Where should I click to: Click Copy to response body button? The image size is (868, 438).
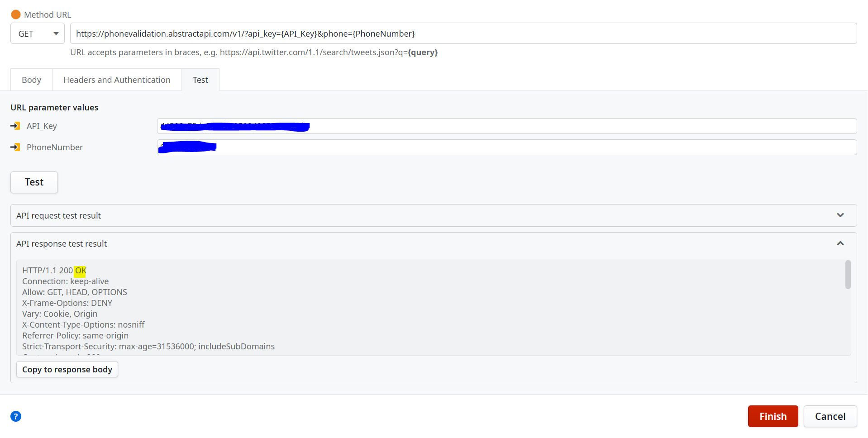click(x=67, y=369)
